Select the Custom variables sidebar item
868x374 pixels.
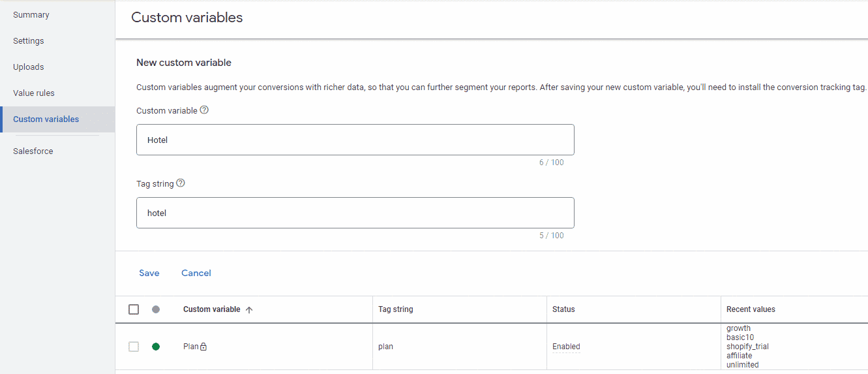coord(46,119)
